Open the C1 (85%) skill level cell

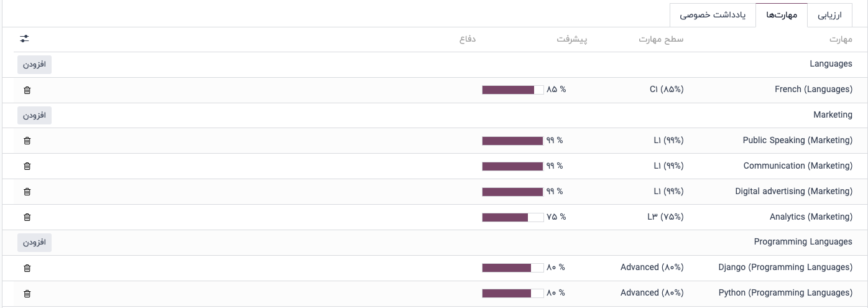[666, 90]
